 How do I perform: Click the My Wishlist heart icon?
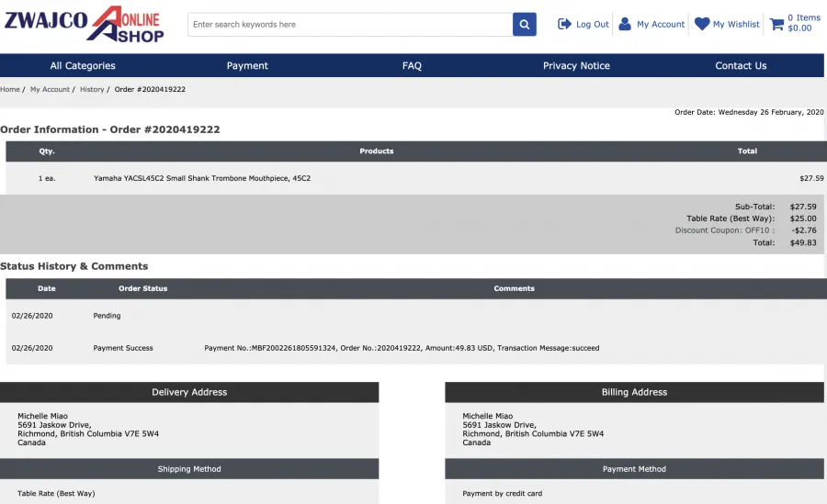(x=702, y=24)
